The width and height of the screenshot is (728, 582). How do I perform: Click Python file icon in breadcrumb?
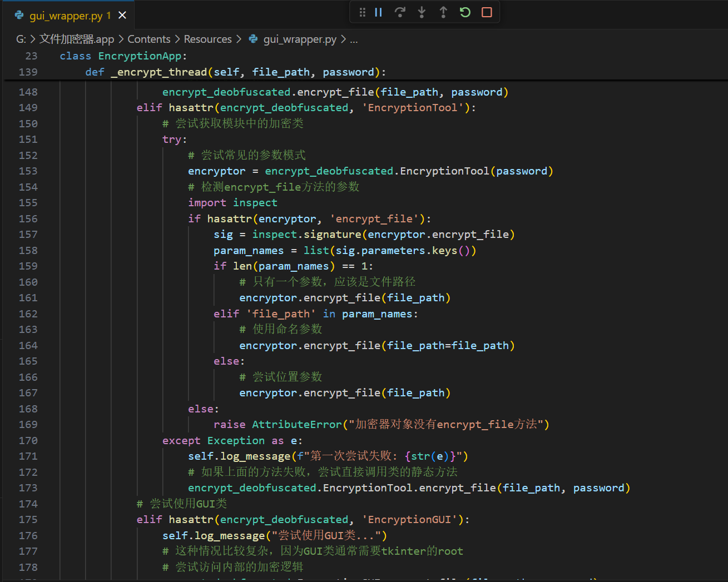tap(254, 39)
